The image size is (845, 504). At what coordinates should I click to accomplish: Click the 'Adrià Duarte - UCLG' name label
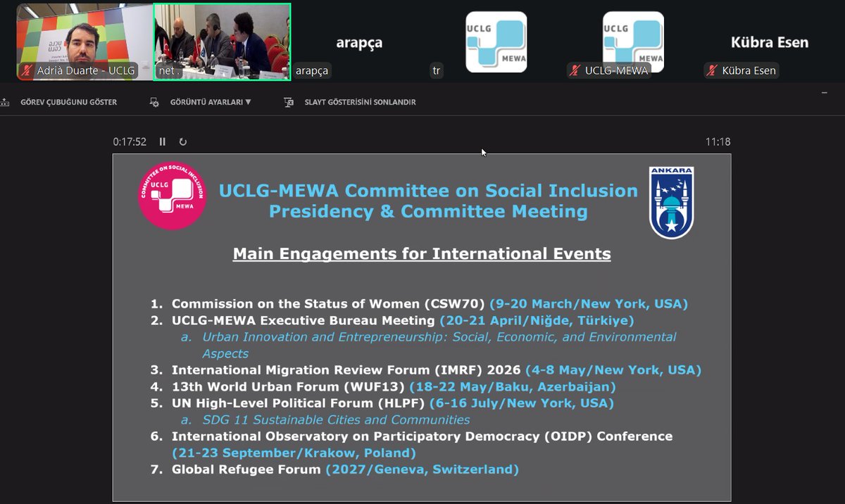point(87,70)
